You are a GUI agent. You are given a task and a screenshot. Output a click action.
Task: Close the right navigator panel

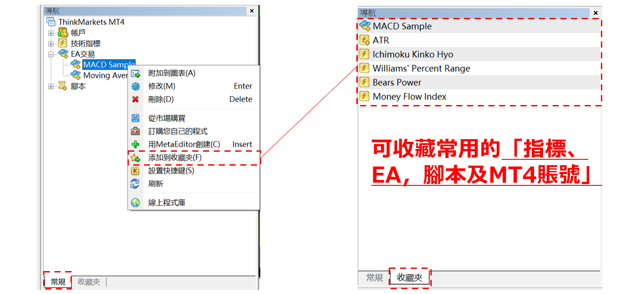click(595, 13)
